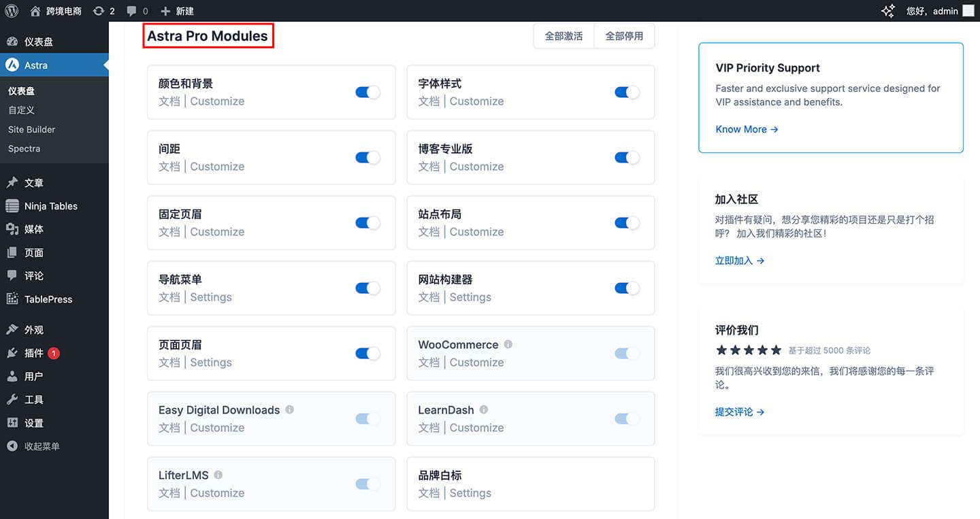Click the 页面 pages icon
Viewport: 980px width, 519px height.
tap(12, 252)
